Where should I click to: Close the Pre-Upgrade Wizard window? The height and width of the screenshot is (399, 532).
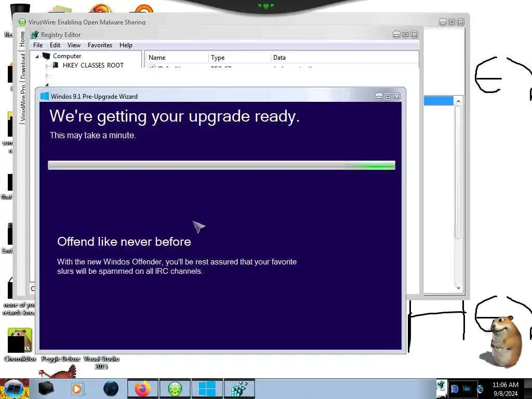[x=396, y=96]
